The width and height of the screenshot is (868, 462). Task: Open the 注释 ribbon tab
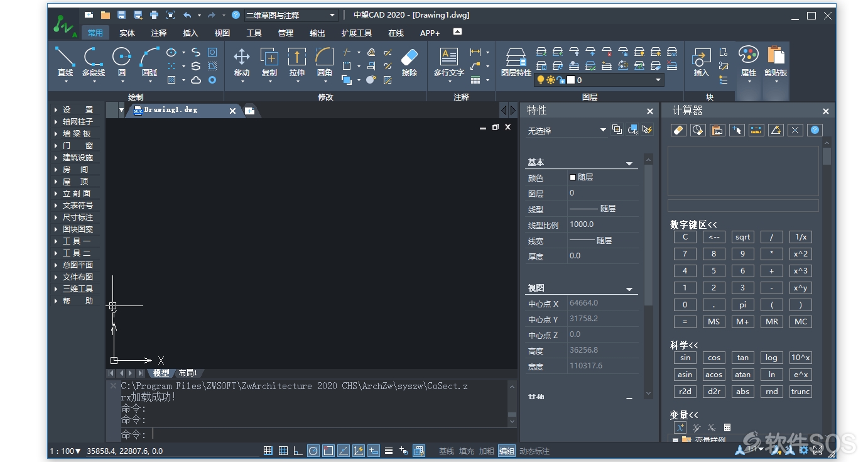click(x=159, y=33)
